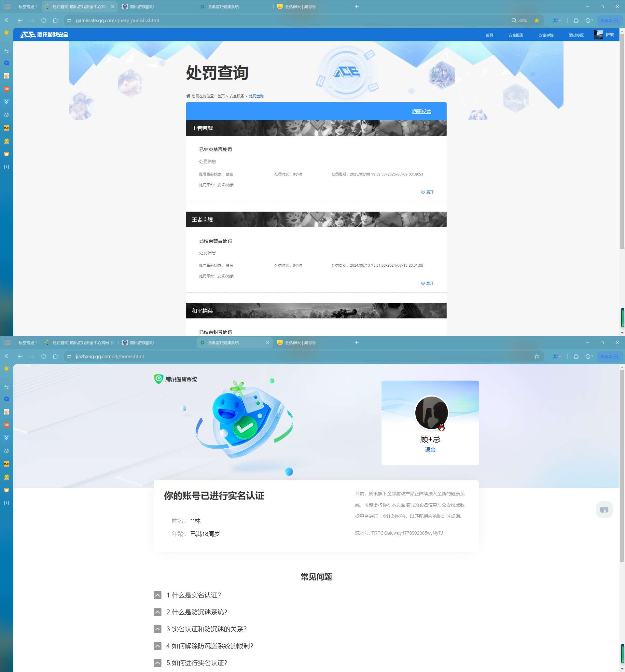Screen dimensions: 625x672
Task: Switch to 腾讯游戏信用 tab in gamesafe.qq.com window
Action: click(157, 7)
